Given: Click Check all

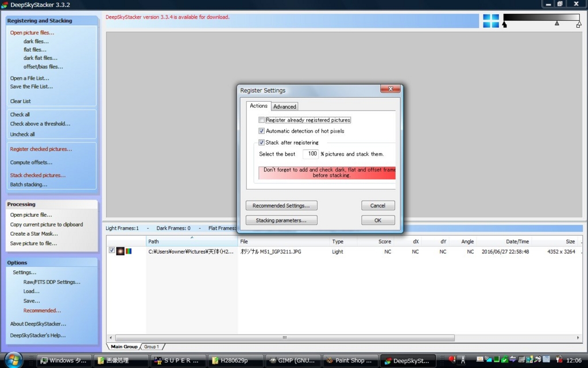Looking at the screenshot, I should point(20,114).
